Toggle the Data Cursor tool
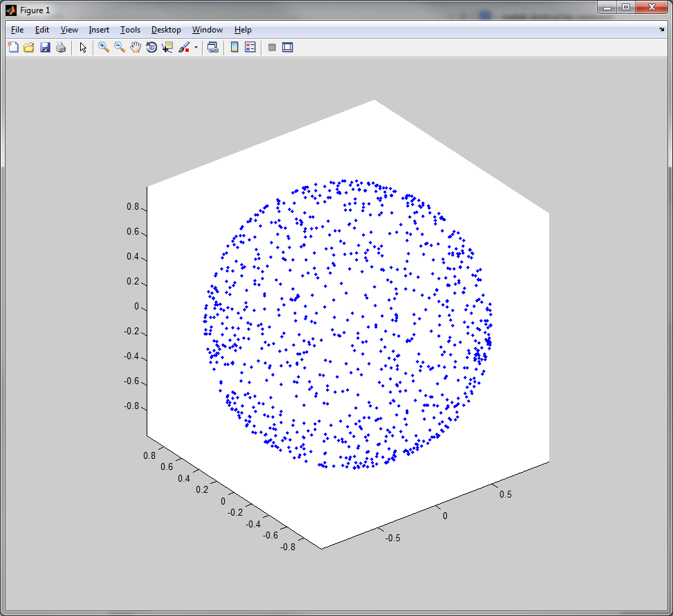 (167, 47)
